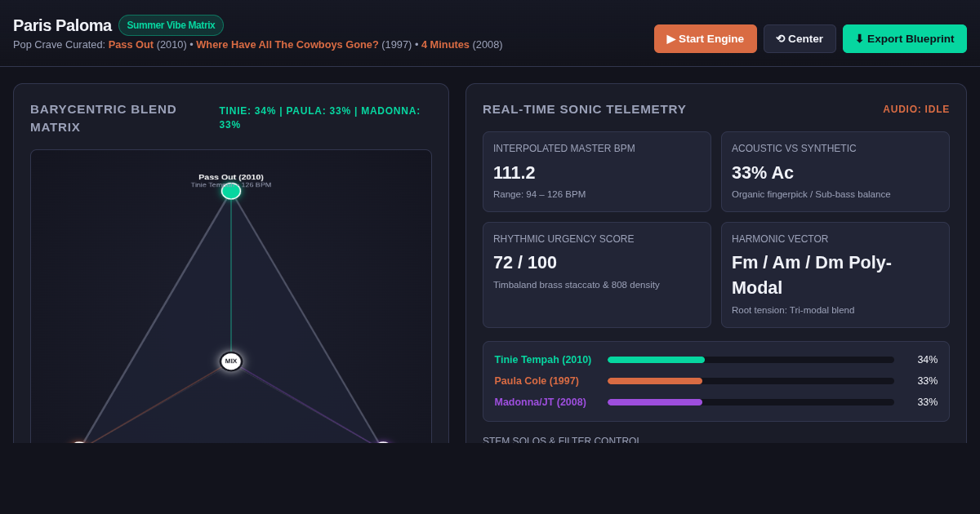Click the 'Real-Time Sonic Telemetry' heading

point(585,109)
